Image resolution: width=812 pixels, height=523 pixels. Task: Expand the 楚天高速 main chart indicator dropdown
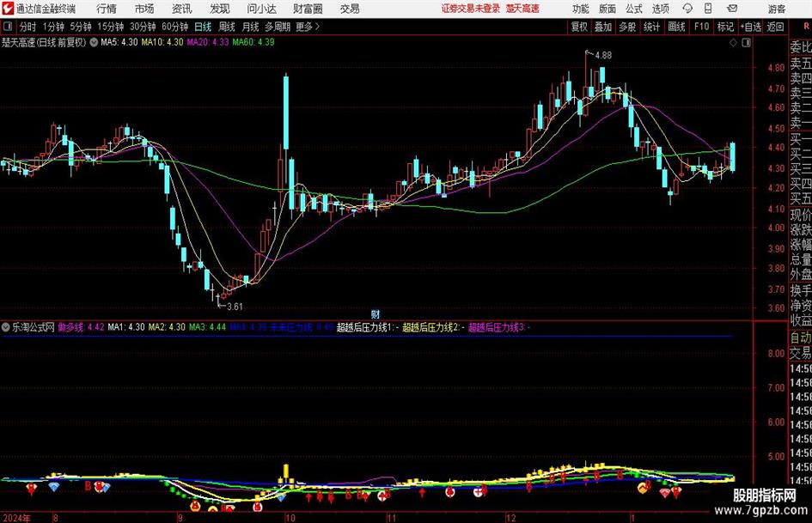[94, 42]
